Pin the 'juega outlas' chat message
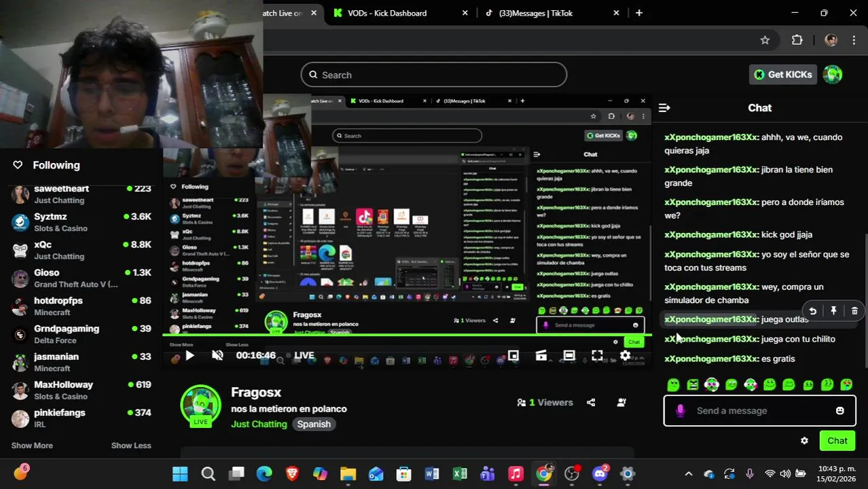Viewport: 868px width, 489px height. pos(833,311)
